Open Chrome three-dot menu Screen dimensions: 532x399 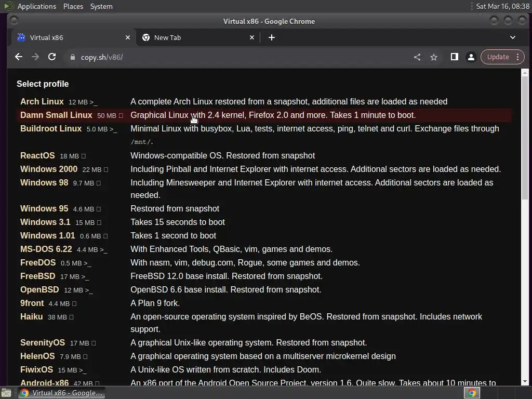tap(518, 57)
